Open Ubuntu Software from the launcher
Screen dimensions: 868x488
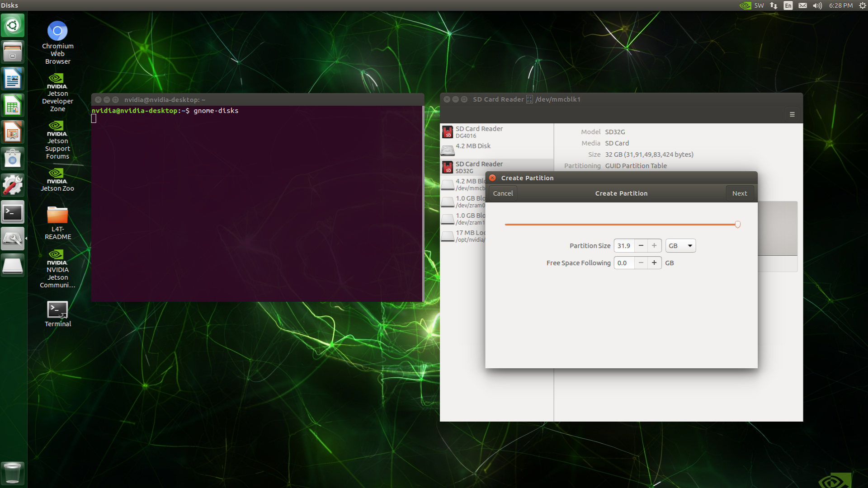13,159
